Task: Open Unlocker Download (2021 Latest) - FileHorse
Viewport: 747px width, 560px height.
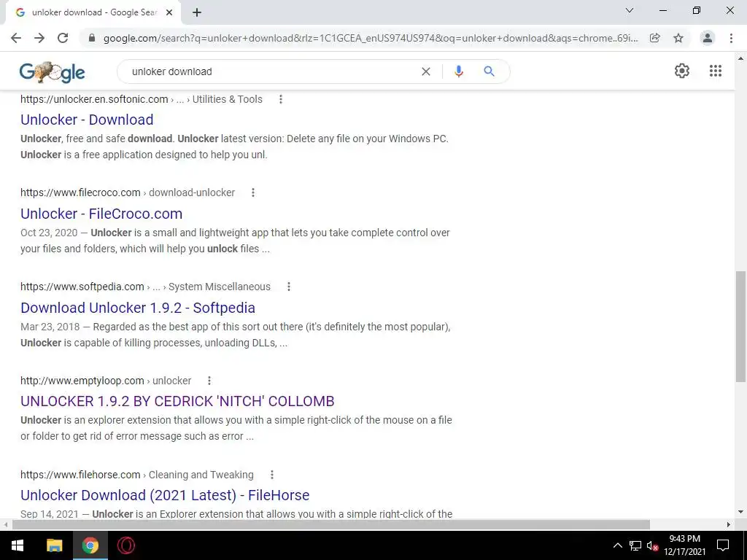Action: click(165, 495)
